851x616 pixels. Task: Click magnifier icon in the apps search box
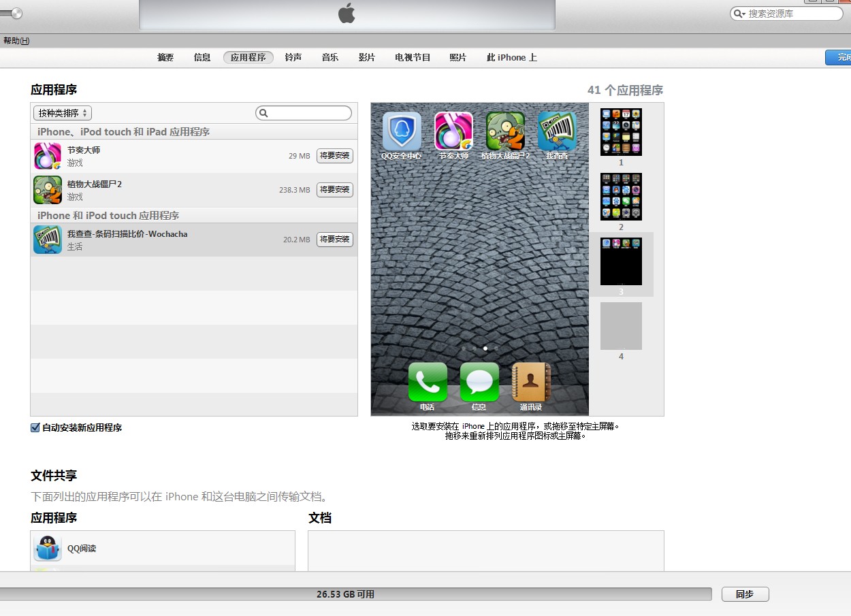coord(264,113)
